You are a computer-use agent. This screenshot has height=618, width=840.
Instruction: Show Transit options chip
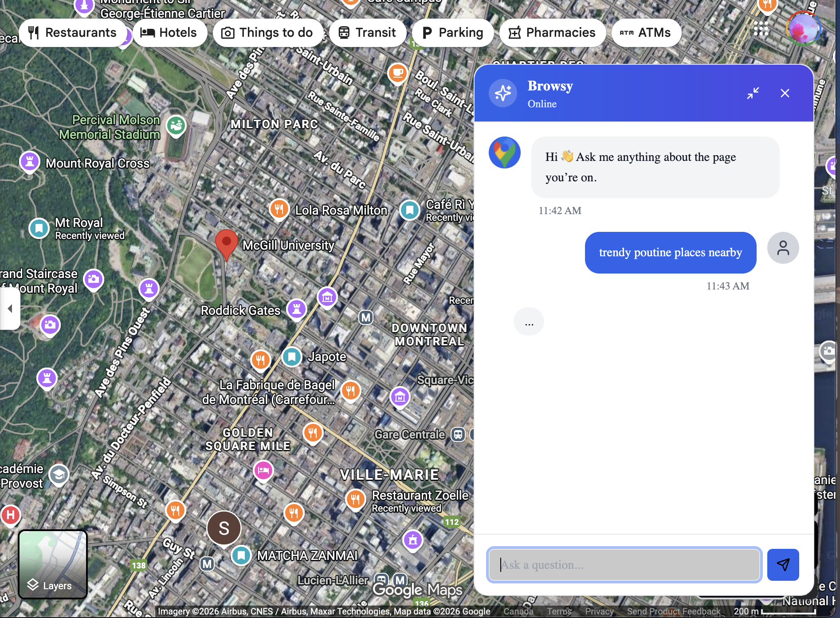tap(367, 33)
